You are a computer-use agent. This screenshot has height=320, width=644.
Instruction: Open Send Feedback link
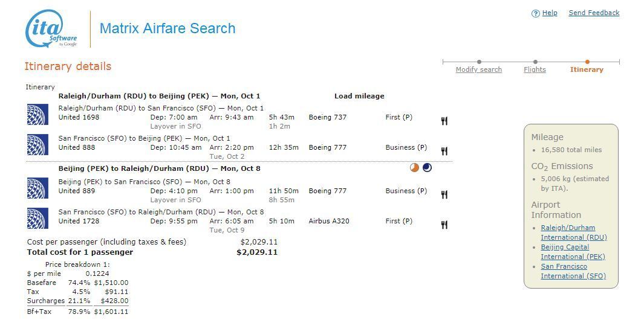pos(594,13)
